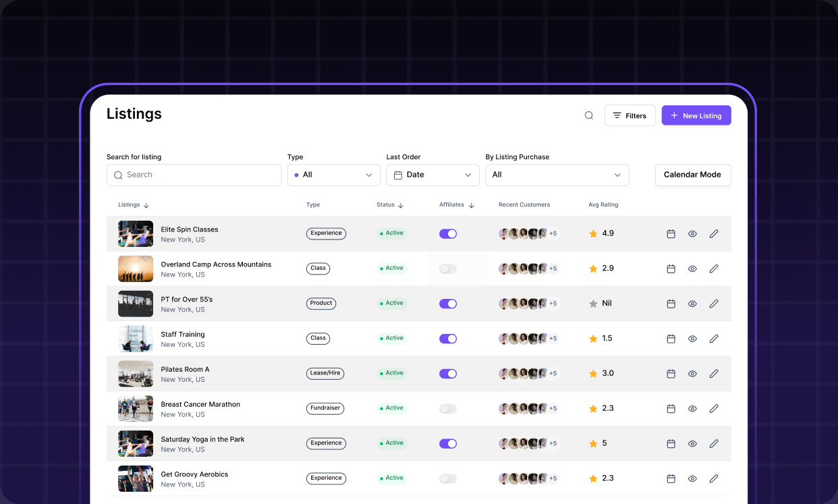Expand the Last Order Date dropdown

(x=432, y=175)
